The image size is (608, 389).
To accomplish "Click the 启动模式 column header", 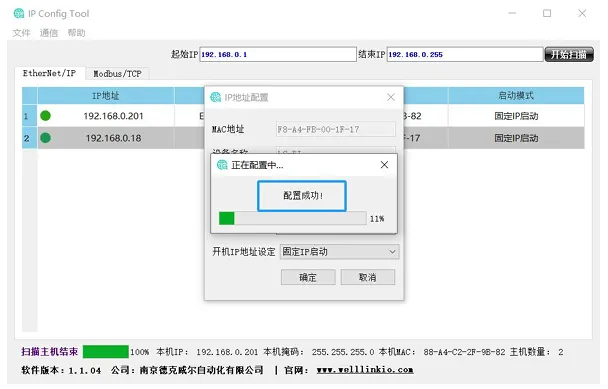I will (x=516, y=96).
